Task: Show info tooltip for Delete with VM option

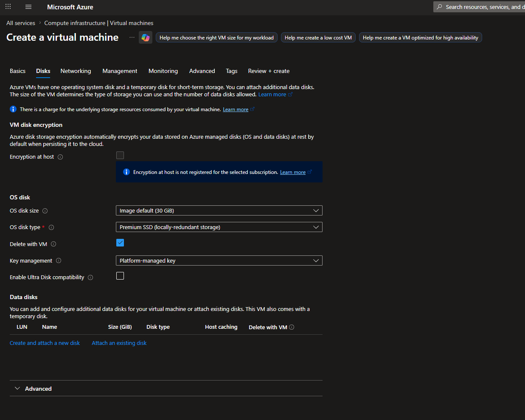Action: (53, 244)
